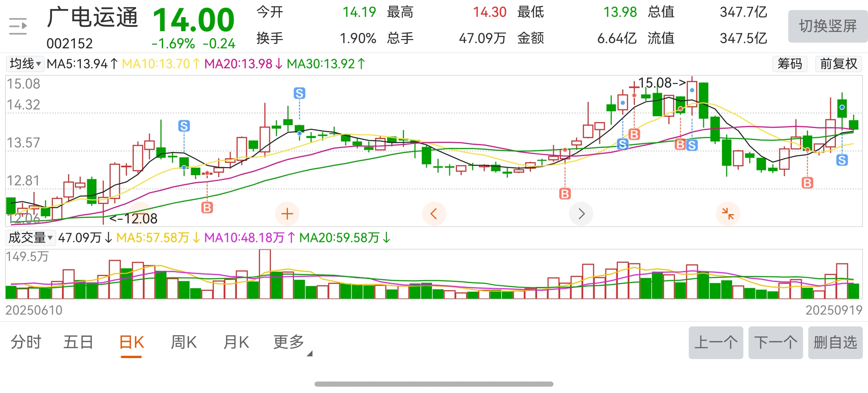
Task: Tap the gray right arrow chart button
Action: pyautogui.click(x=581, y=214)
